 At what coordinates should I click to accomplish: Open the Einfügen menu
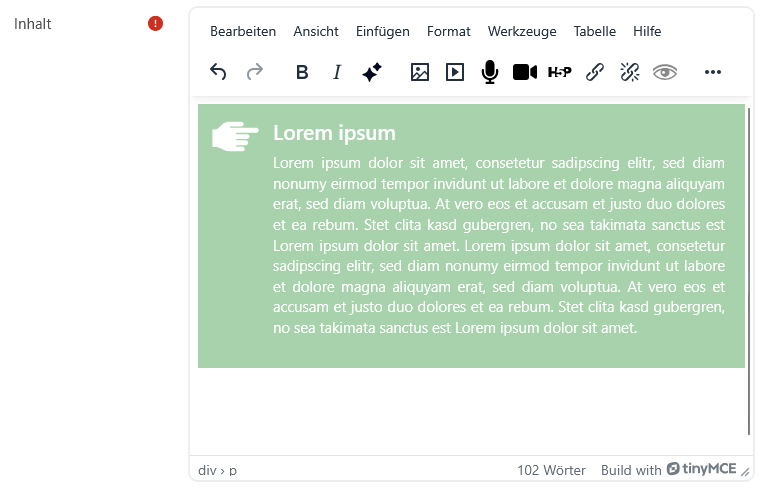click(x=382, y=31)
